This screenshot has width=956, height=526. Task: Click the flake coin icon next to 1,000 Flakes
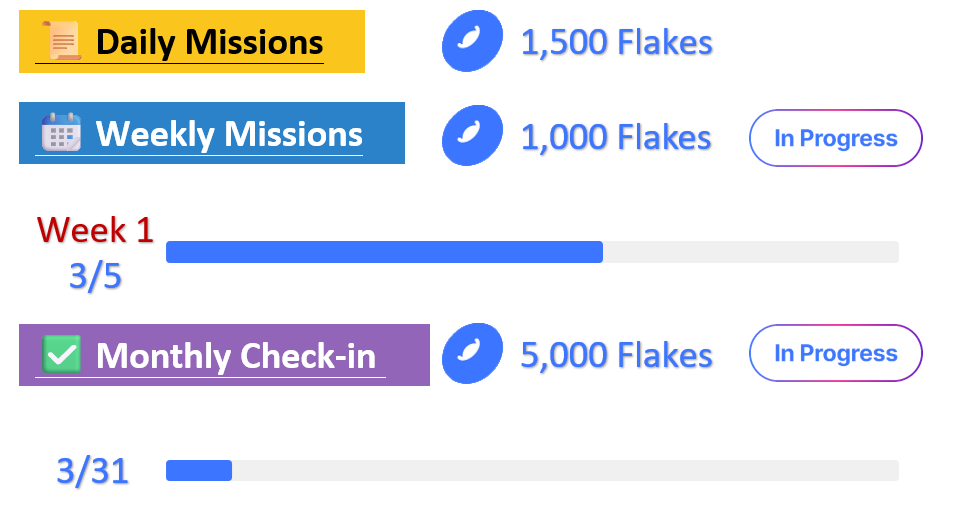(473, 135)
